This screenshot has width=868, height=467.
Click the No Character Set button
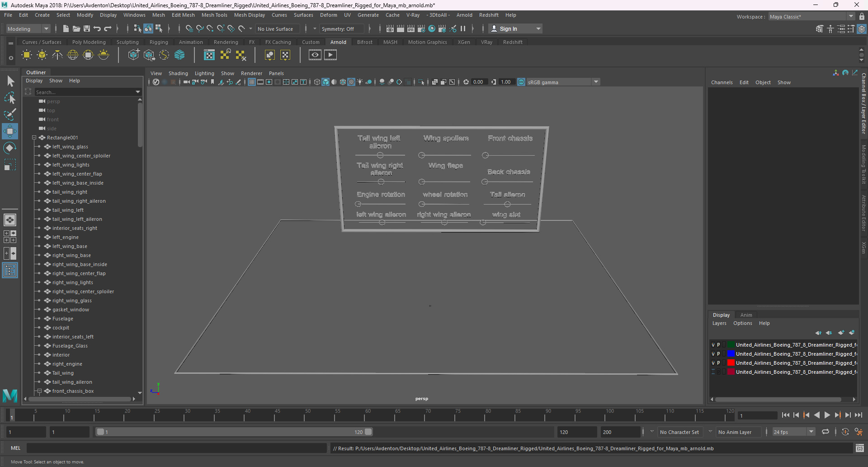coord(679,432)
